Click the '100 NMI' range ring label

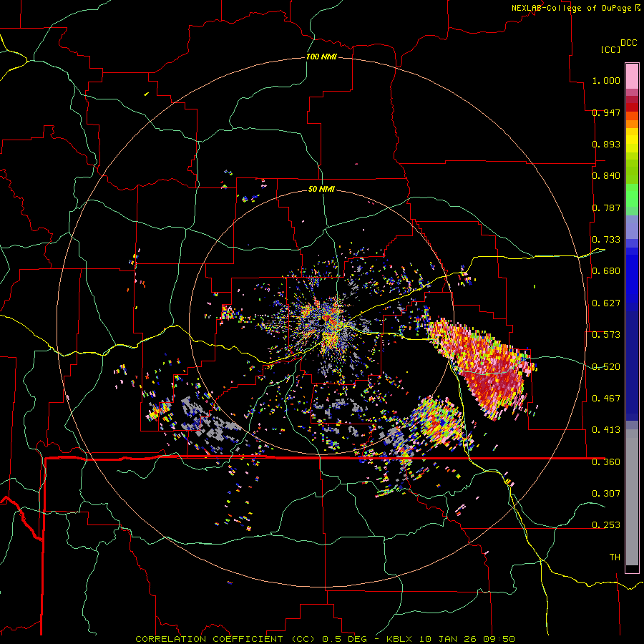coord(321,57)
